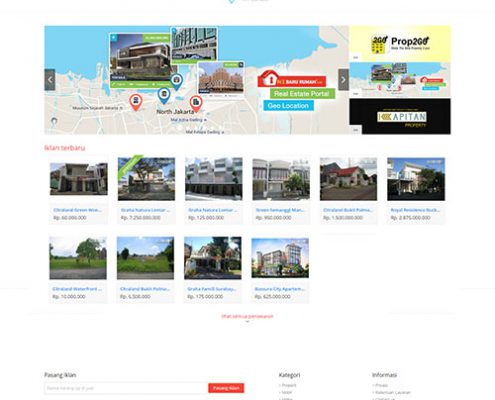
Task: Open the Royal Residence listing link
Action: pos(415,210)
